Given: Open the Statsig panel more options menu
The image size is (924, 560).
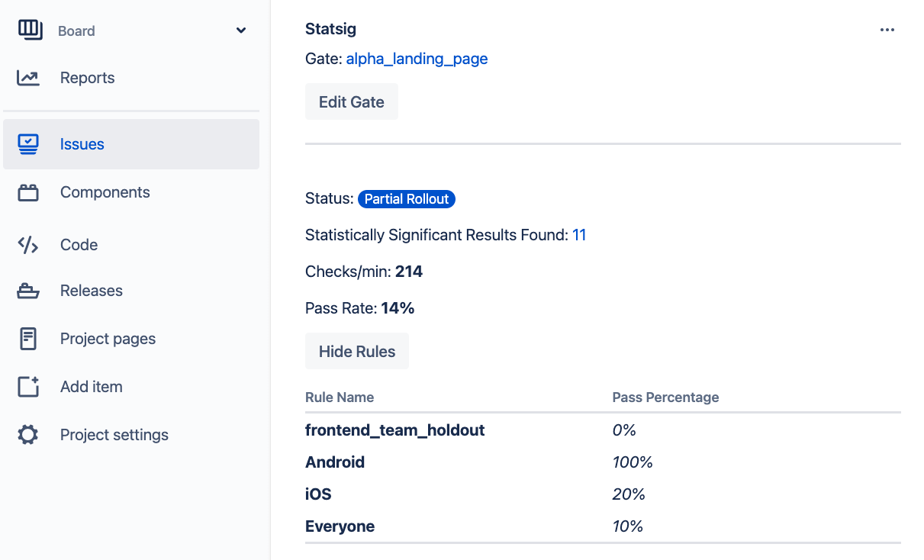Looking at the screenshot, I should click(x=887, y=30).
